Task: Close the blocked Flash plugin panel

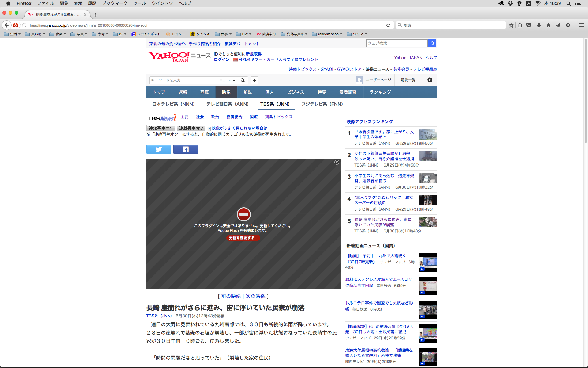Action: point(337,162)
